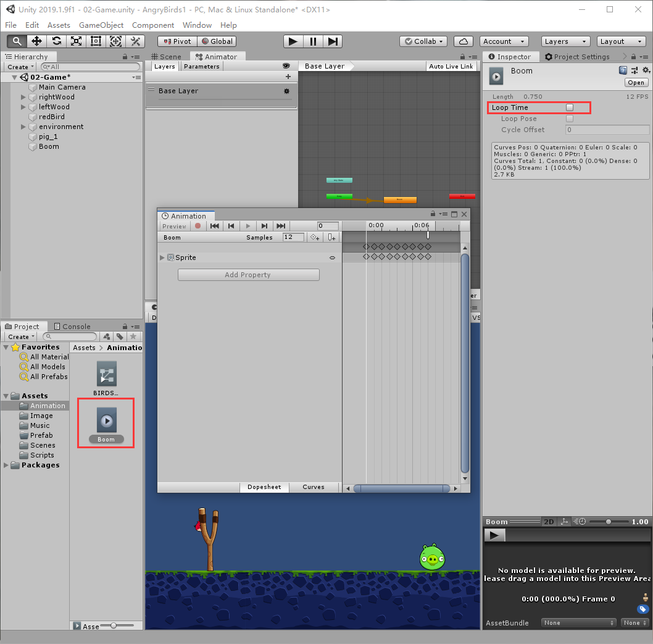This screenshot has width=653, height=644.
Task: Click Add Property button
Action: pos(248,275)
